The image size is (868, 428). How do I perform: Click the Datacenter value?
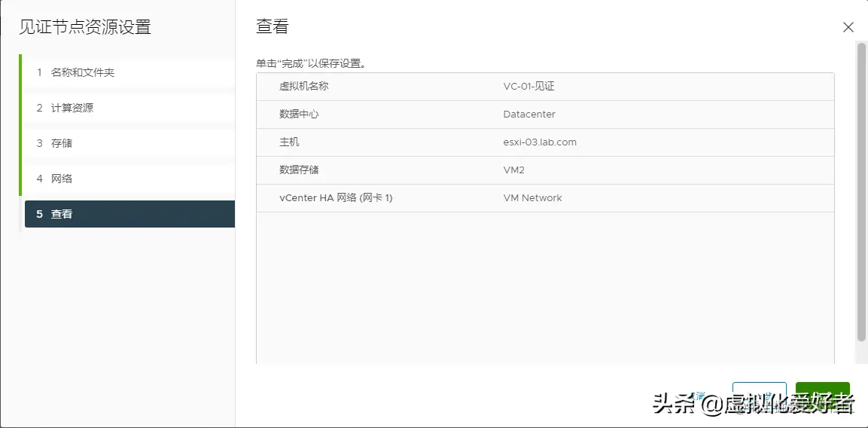pyautogui.click(x=529, y=115)
